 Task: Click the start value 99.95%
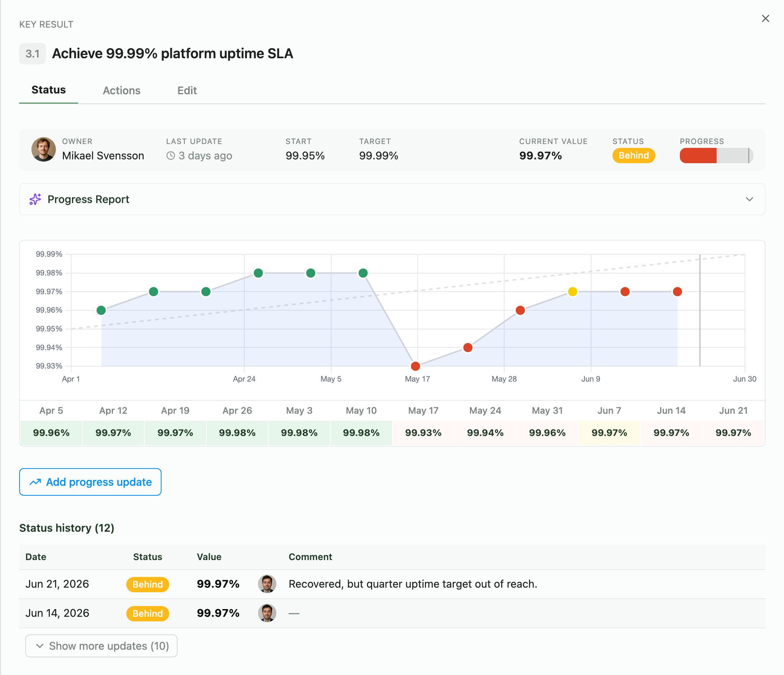tap(305, 156)
